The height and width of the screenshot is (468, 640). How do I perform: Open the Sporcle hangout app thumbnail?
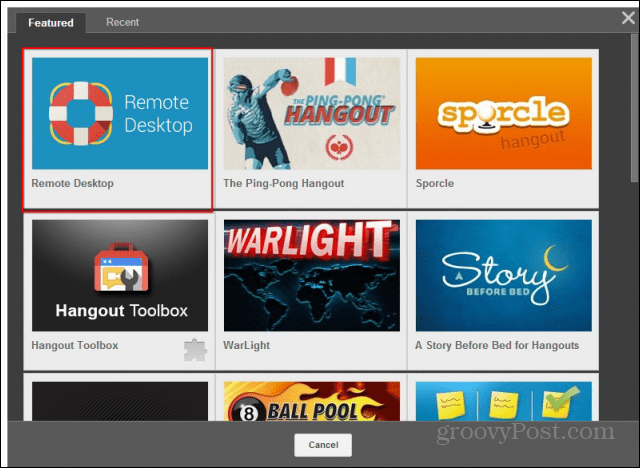(504, 113)
